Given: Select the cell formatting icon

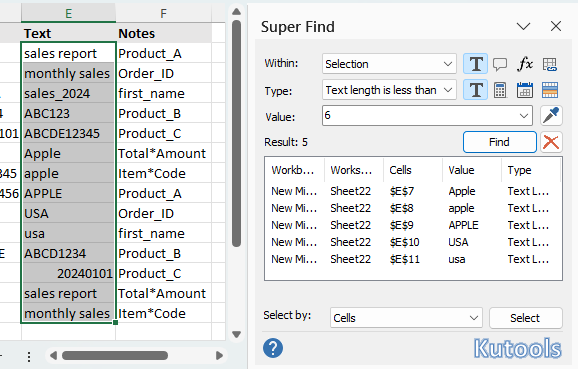Looking at the screenshot, I should 550,90.
